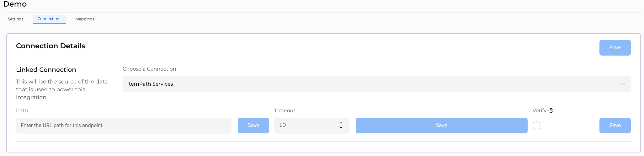Expand the connection dropdown chevron arrow
644x156 pixels.
[623, 84]
